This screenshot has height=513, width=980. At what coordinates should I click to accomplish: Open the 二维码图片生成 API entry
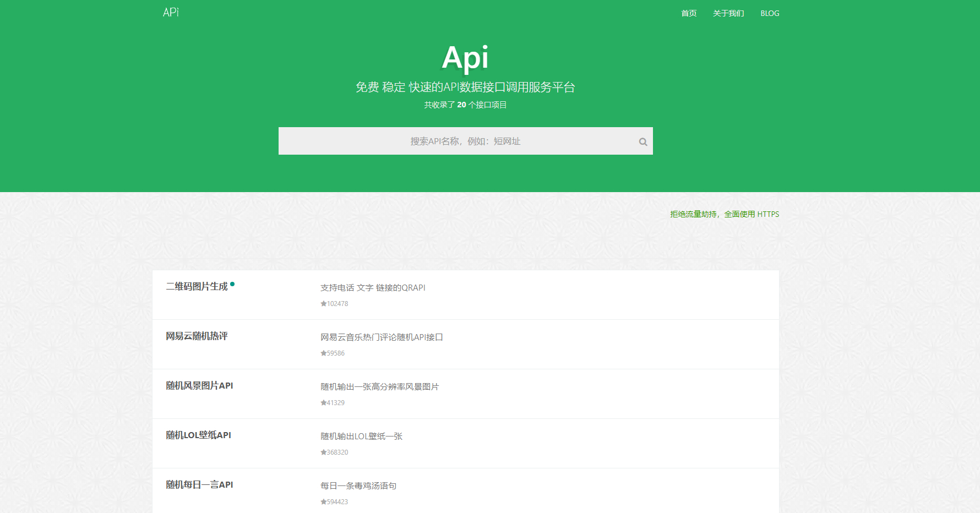[197, 287]
